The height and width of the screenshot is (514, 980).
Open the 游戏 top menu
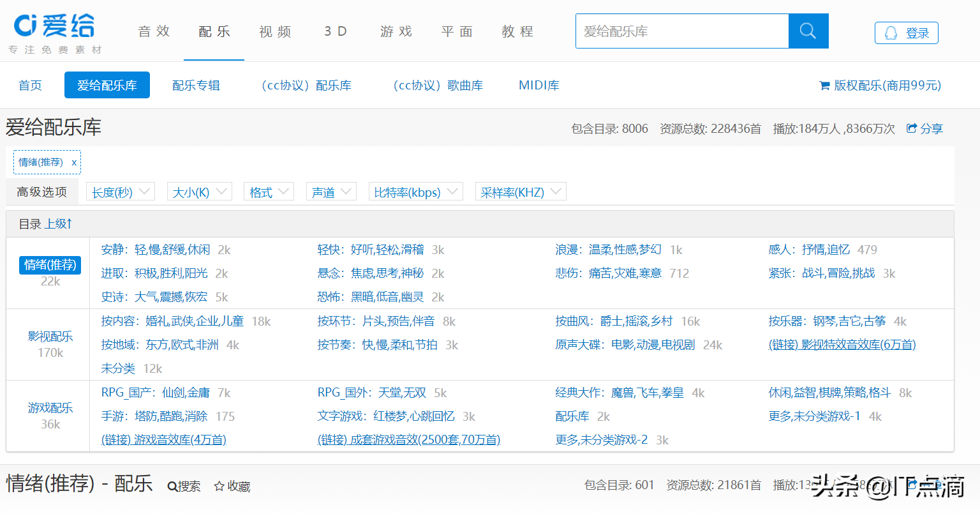pos(396,31)
